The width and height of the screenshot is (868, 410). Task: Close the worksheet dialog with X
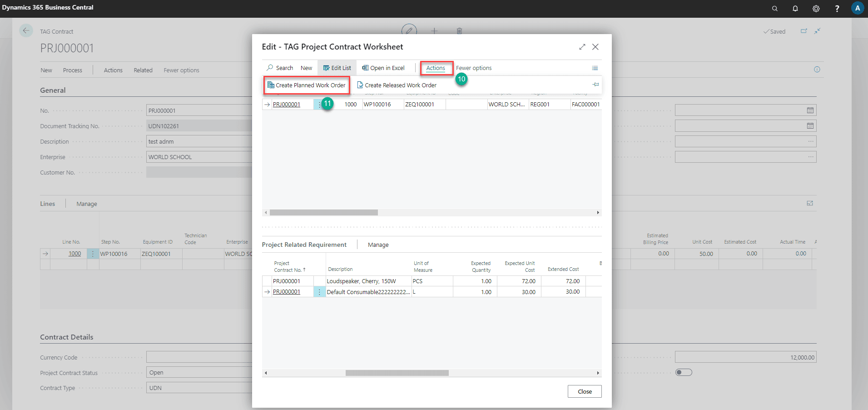click(x=595, y=47)
